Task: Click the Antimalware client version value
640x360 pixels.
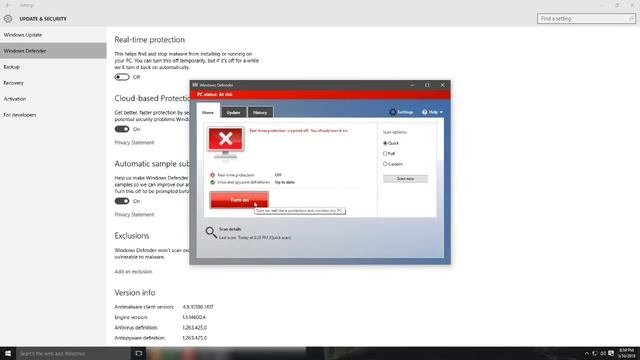Action: pyautogui.click(x=198, y=307)
